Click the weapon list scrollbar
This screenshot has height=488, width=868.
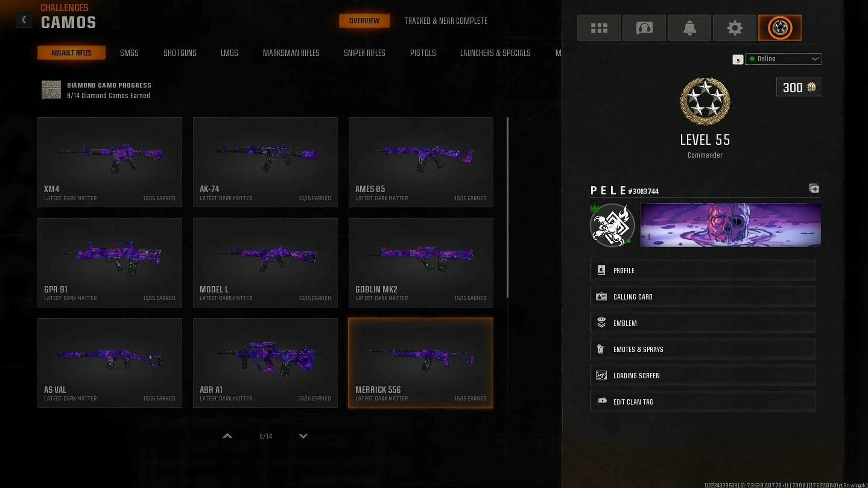(507, 207)
